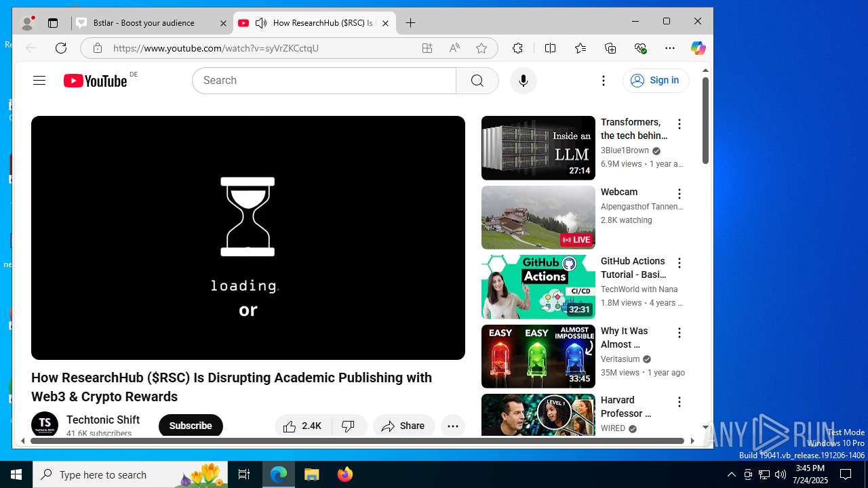Screen dimensions: 868x488
Task: Show hidden system tray icons
Action: pos(731,474)
